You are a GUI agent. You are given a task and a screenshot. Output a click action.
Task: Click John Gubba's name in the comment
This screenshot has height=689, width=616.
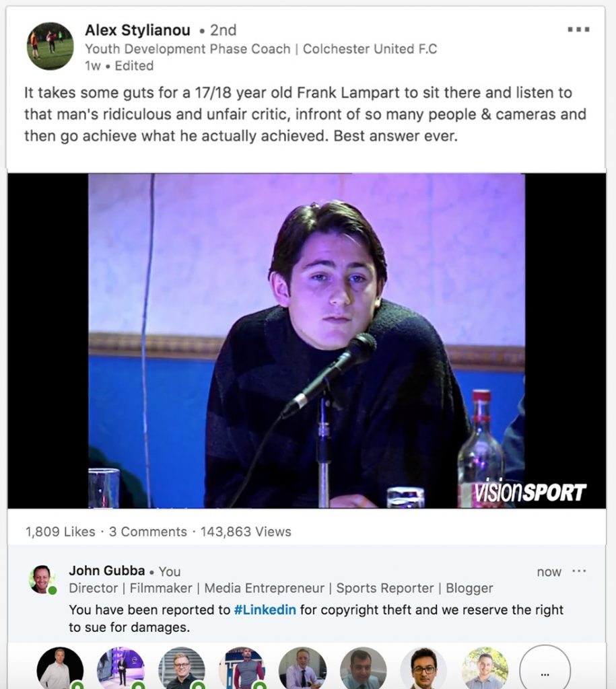point(107,571)
